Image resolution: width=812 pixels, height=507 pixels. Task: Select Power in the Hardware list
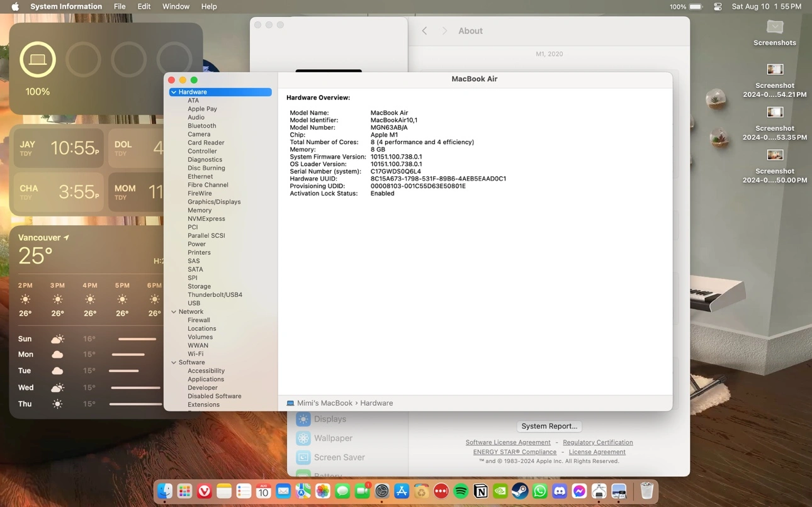click(x=196, y=245)
